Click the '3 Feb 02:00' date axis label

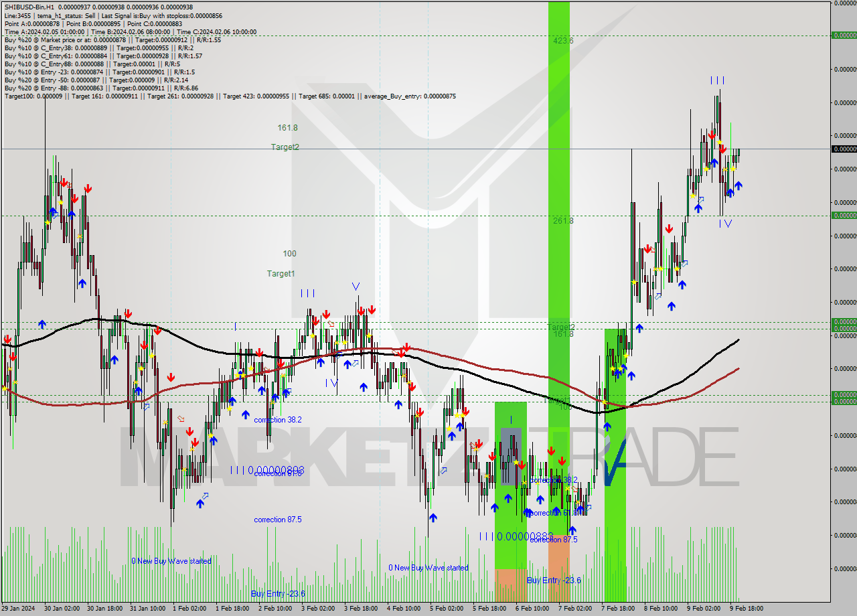(x=318, y=609)
